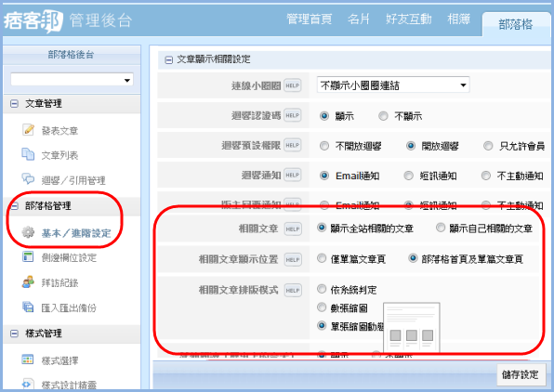Go to 管理首頁 tab
This screenshot has width=554, height=392.
tap(310, 20)
